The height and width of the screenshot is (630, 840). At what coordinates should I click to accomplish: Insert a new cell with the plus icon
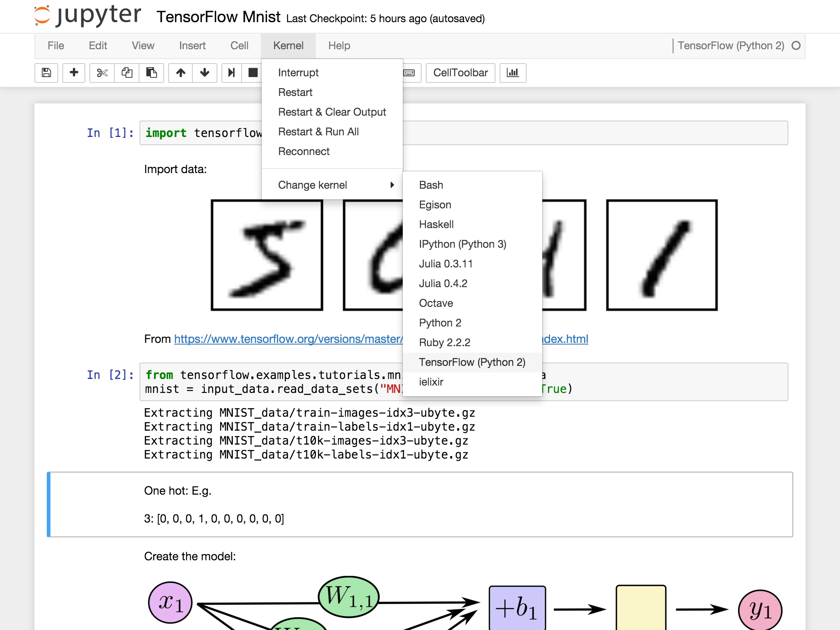(x=74, y=73)
